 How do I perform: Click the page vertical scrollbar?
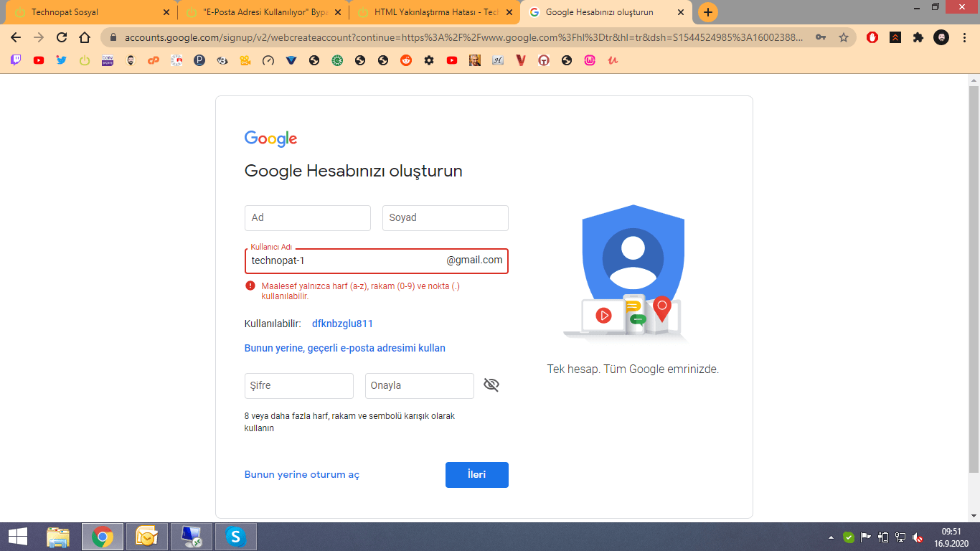(974, 280)
